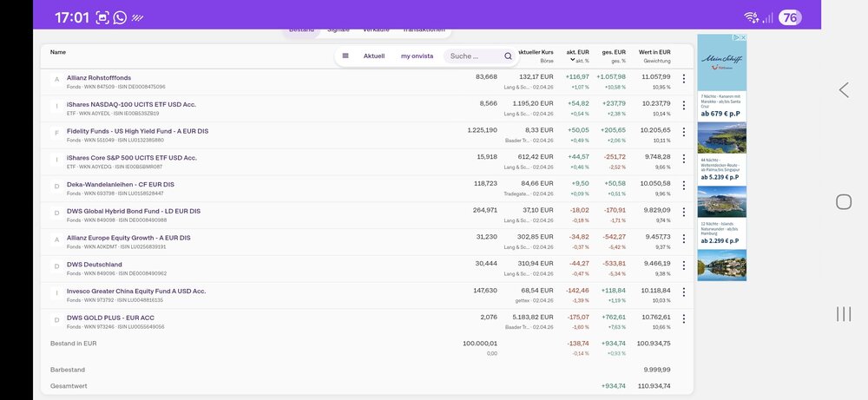Click the 'Bestand in EUR' row label
The width and height of the screenshot is (868, 400).
pyautogui.click(x=74, y=344)
